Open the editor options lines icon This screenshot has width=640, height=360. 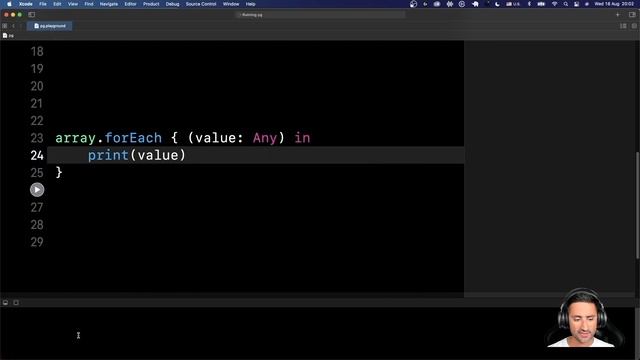tap(623, 26)
